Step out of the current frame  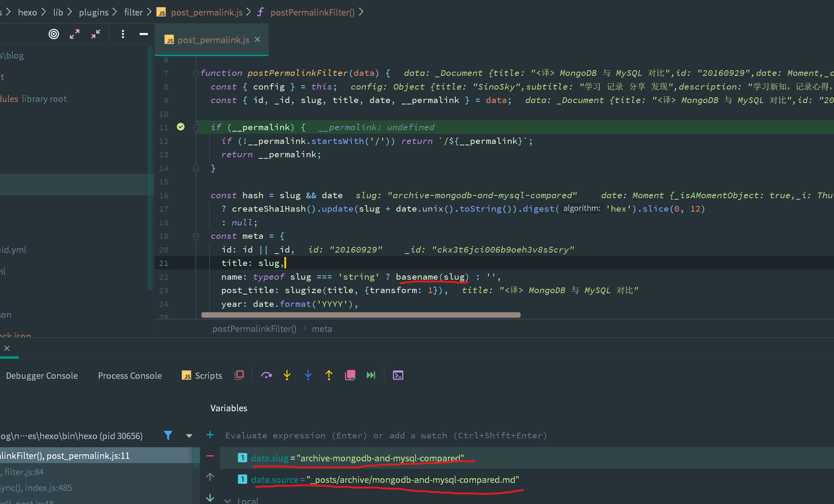click(328, 375)
